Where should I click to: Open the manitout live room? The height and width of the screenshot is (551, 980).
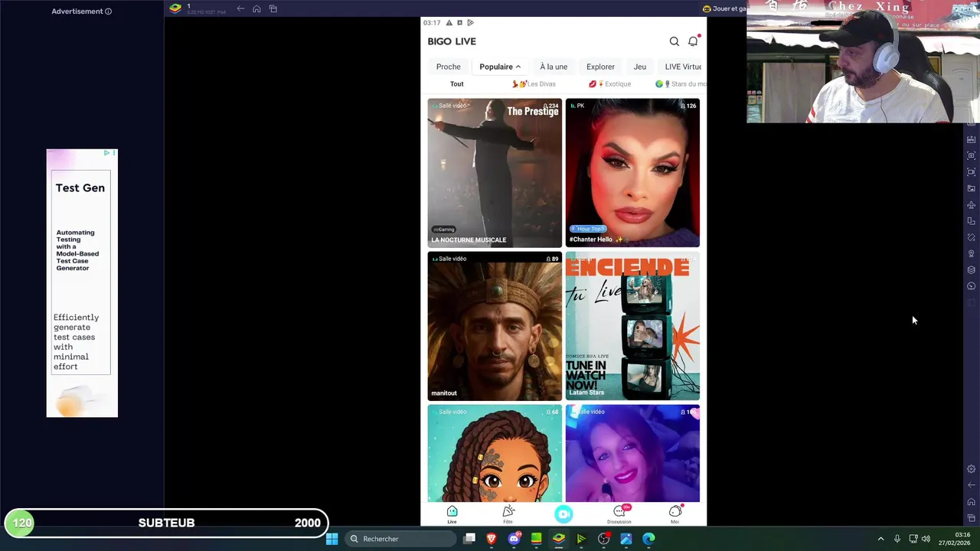(x=495, y=326)
